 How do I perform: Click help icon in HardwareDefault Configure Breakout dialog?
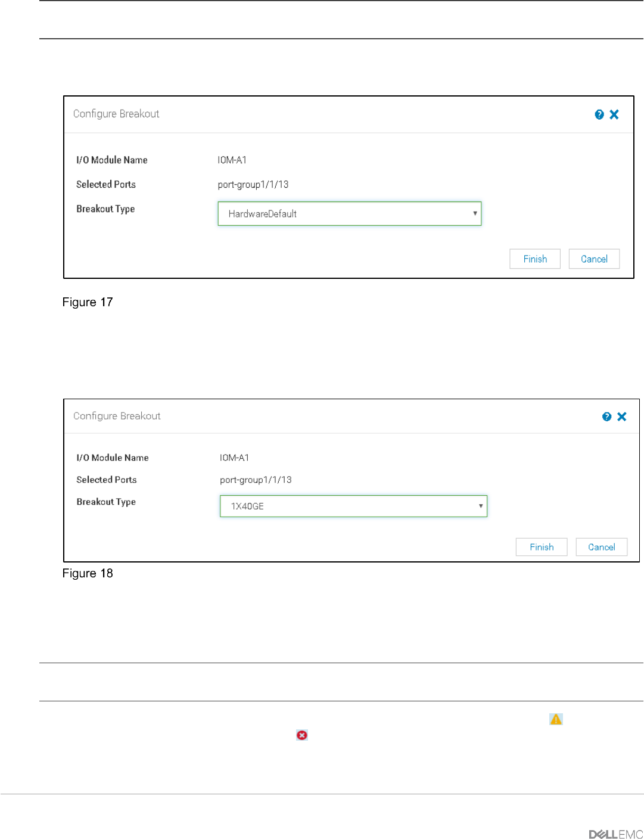pyautogui.click(x=599, y=114)
